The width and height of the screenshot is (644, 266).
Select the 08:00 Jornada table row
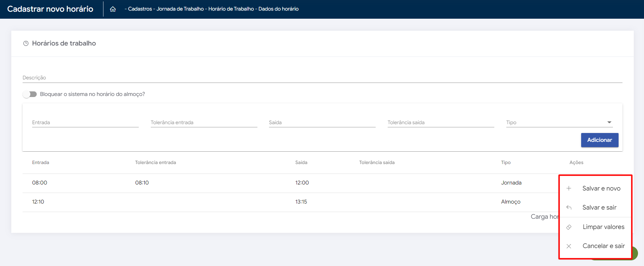(x=282, y=183)
